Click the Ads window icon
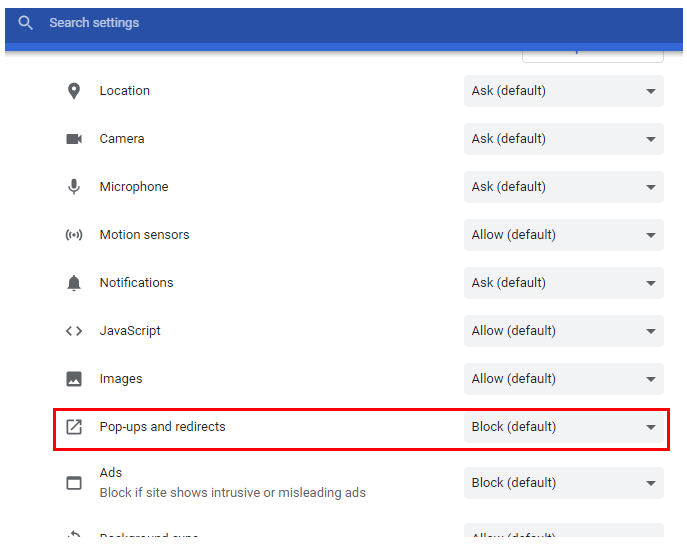687x554 pixels. click(74, 483)
